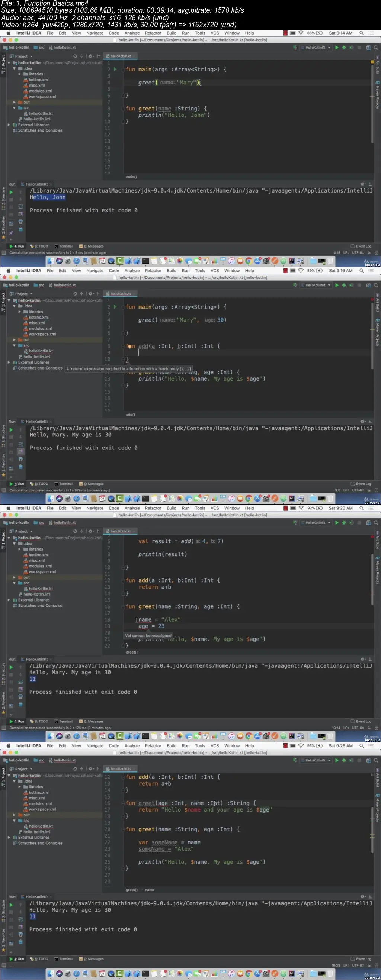Open the Navigate menu in the 9:16 AM frame
381x980 pixels.
(x=95, y=271)
